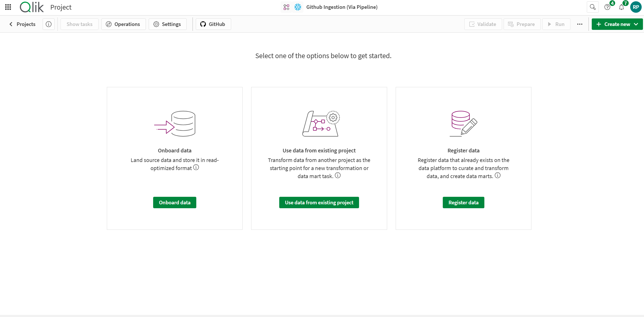Click the info icon next to Projects
Viewport: 644px width, 317px height.
[49, 24]
